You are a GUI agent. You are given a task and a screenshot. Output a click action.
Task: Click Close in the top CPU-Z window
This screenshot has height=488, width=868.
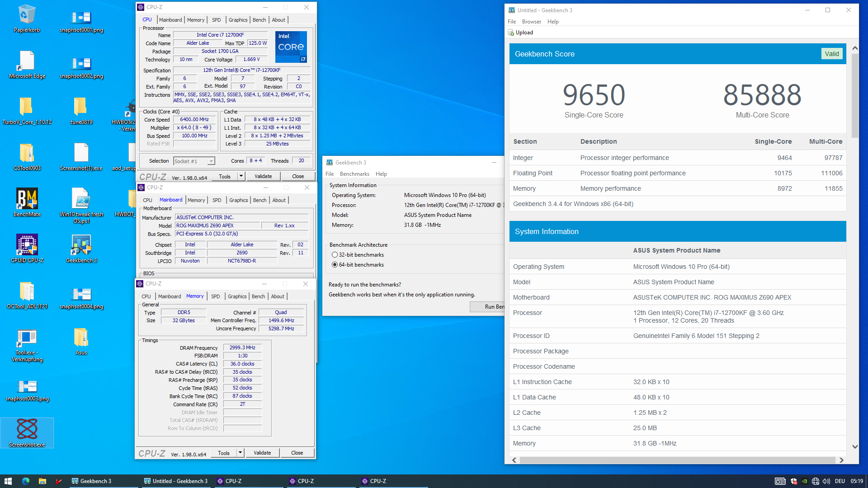click(298, 176)
